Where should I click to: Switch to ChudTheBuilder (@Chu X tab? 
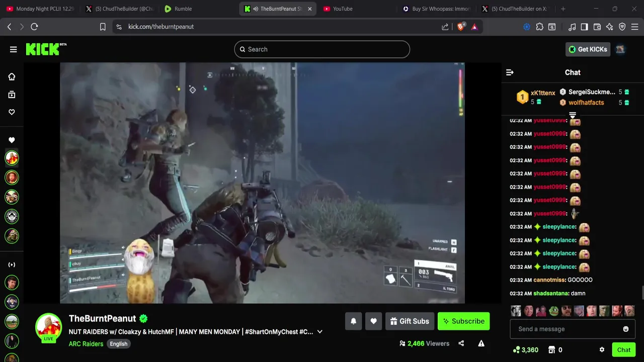click(x=120, y=9)
